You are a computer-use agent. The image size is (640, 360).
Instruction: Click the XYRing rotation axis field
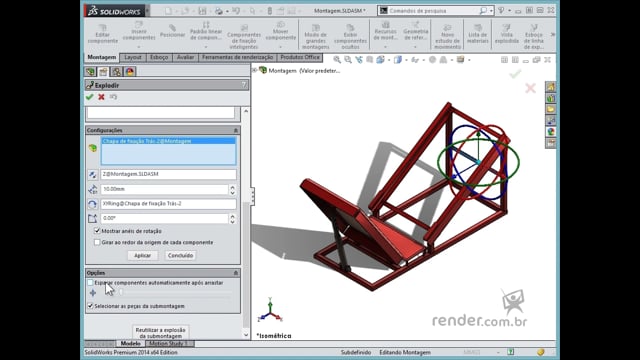click(x=168, y=204)
